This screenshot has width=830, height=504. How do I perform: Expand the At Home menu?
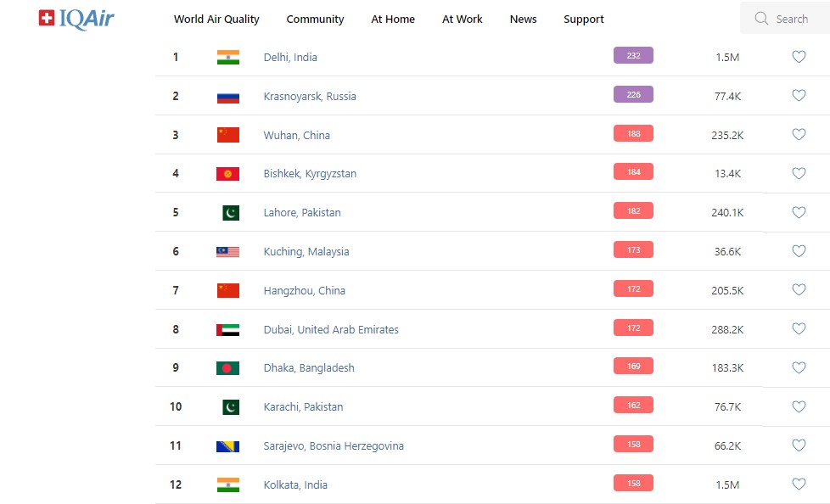(x=393, y=19)
